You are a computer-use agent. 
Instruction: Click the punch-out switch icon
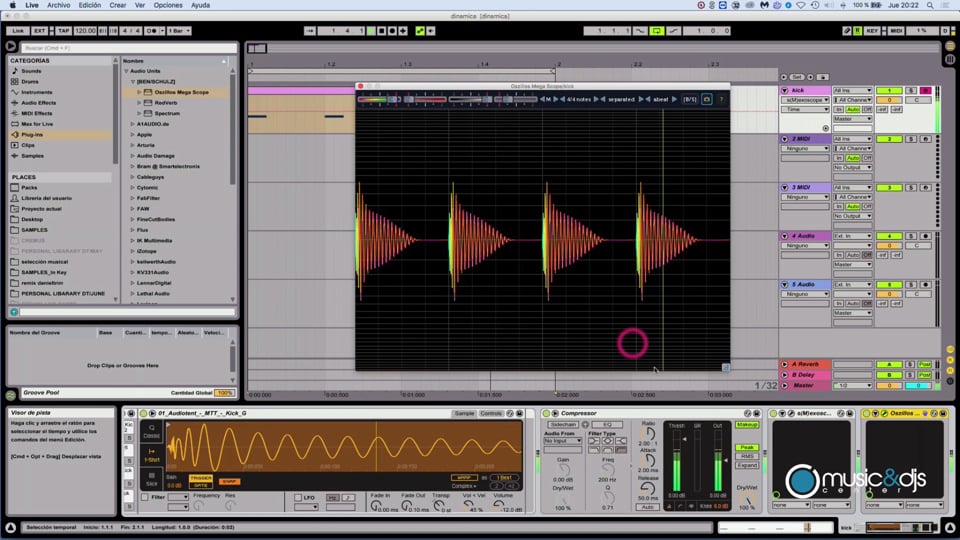coord(673,31)
